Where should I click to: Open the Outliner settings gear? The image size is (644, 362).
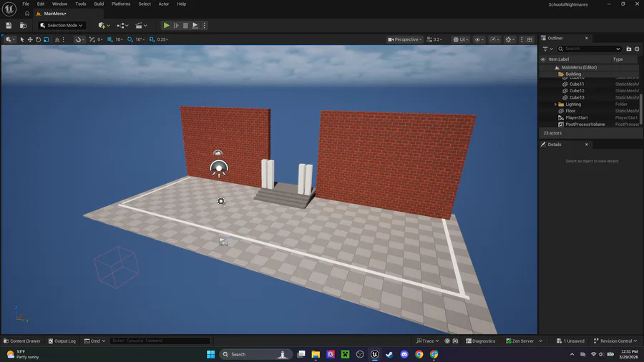[x=637, y=49]
